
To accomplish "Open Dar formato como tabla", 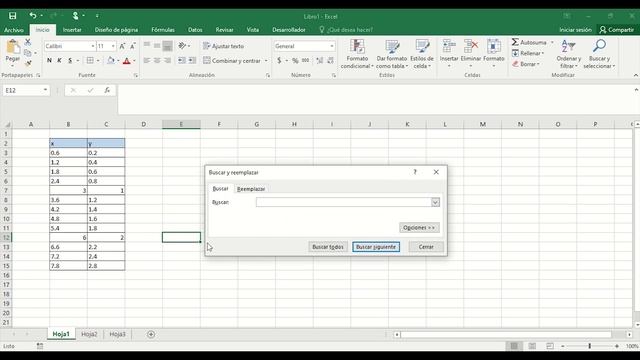I will [x=392, y=54].
